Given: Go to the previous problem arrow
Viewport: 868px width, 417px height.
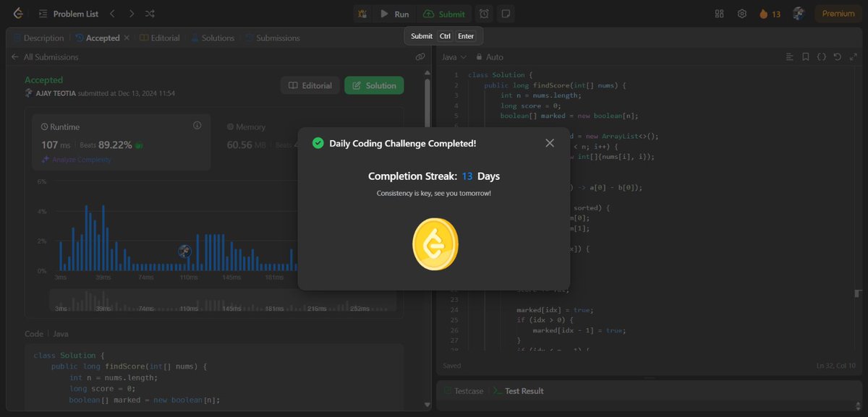Looking at the screenshot, I should 112,14.
